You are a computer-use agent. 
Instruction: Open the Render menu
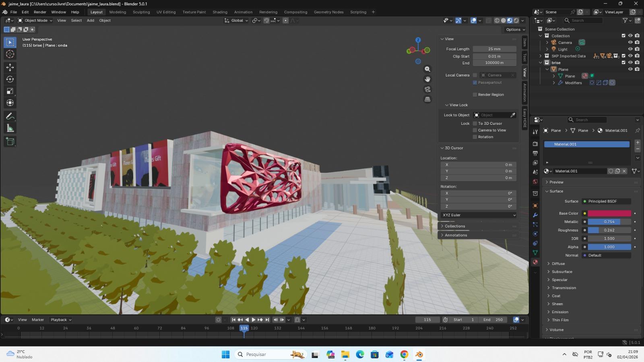click(x=40, y=12)
